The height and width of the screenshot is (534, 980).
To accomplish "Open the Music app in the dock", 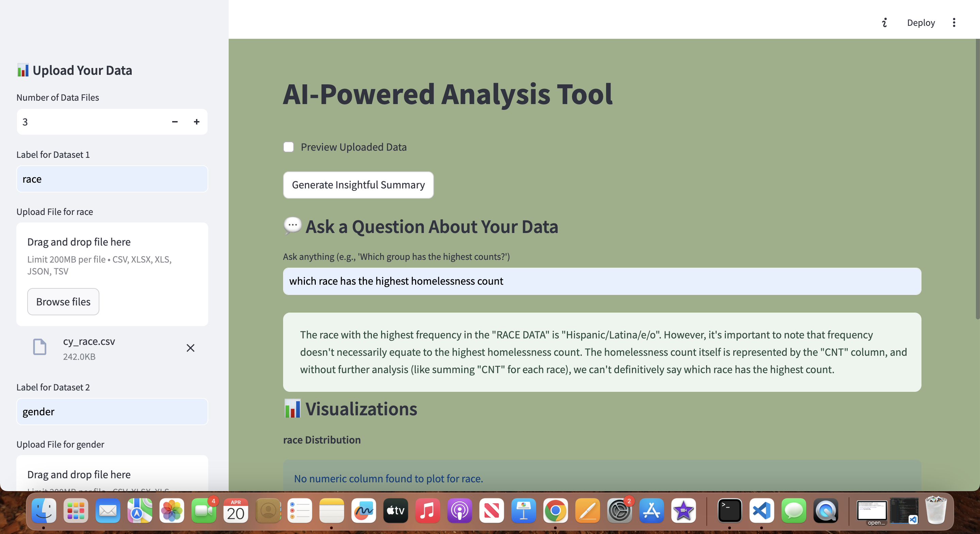I will click(x=427, y=511).
